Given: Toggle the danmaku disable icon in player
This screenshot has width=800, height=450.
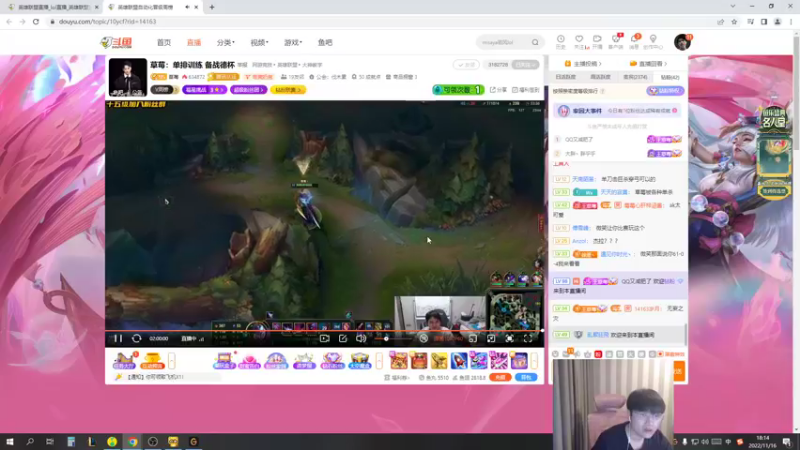Looking at the screenshot, I should [423, 338].
